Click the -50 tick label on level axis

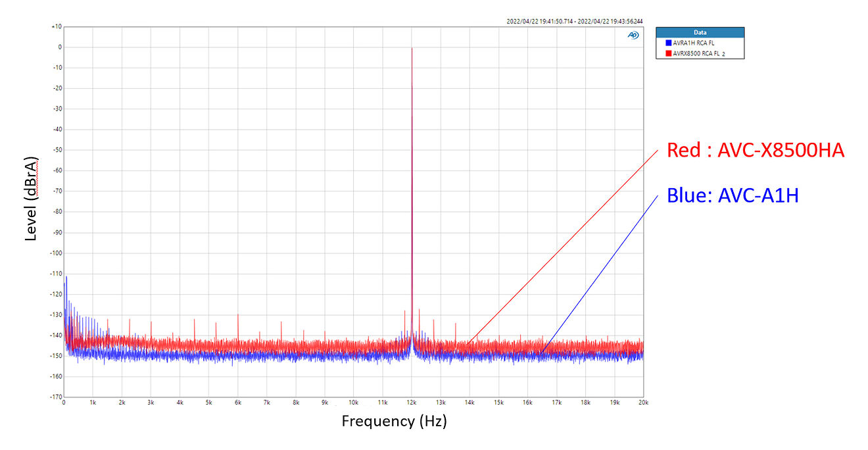tap(57, 150)
